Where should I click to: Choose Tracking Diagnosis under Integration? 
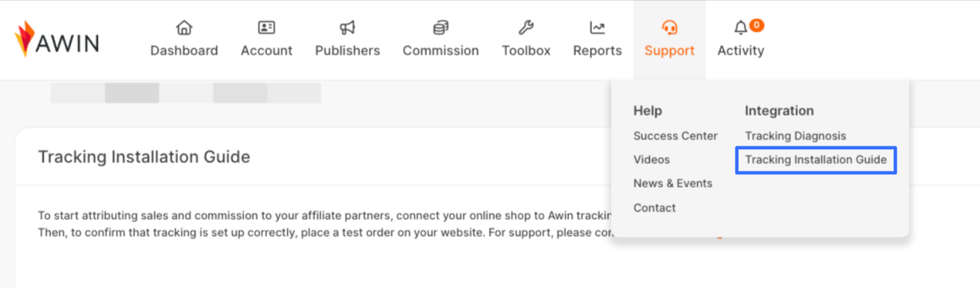click(796, 136)
